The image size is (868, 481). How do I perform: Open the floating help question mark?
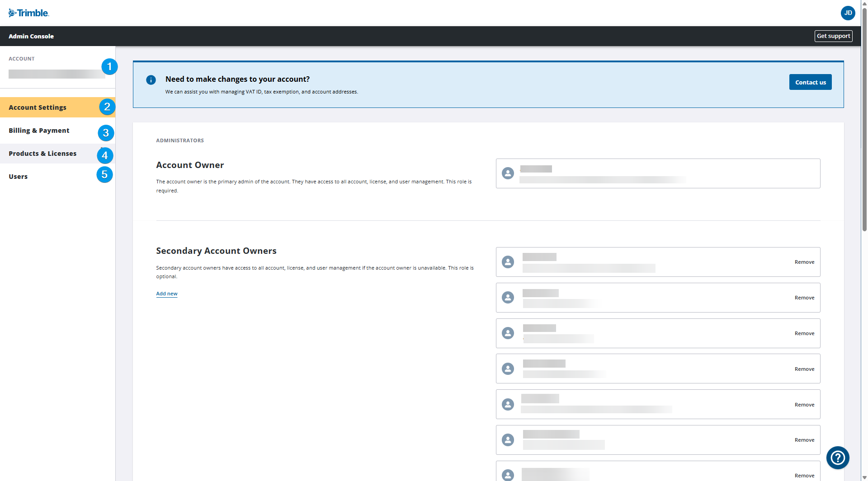[x=838, y=458]
